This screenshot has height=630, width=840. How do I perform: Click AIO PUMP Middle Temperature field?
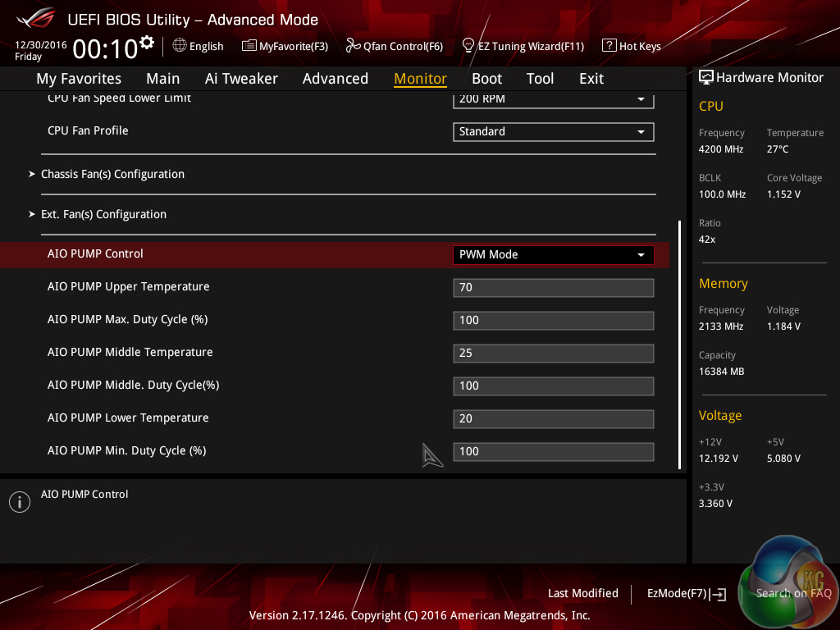coord(554,354)
